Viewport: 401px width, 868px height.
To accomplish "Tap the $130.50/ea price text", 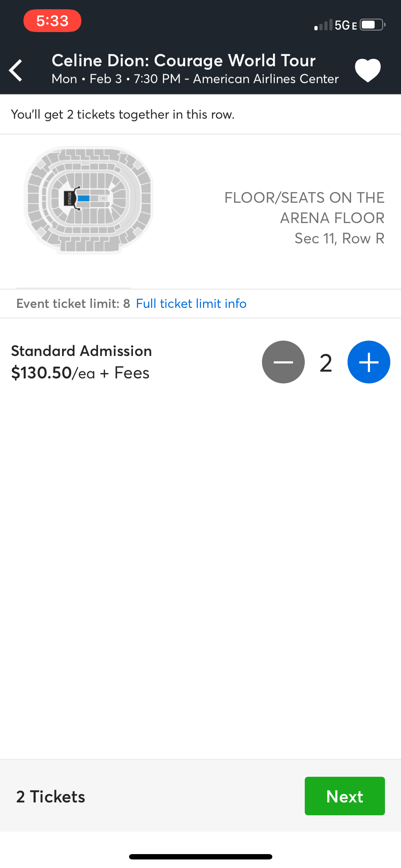I will tap(80, 373).
